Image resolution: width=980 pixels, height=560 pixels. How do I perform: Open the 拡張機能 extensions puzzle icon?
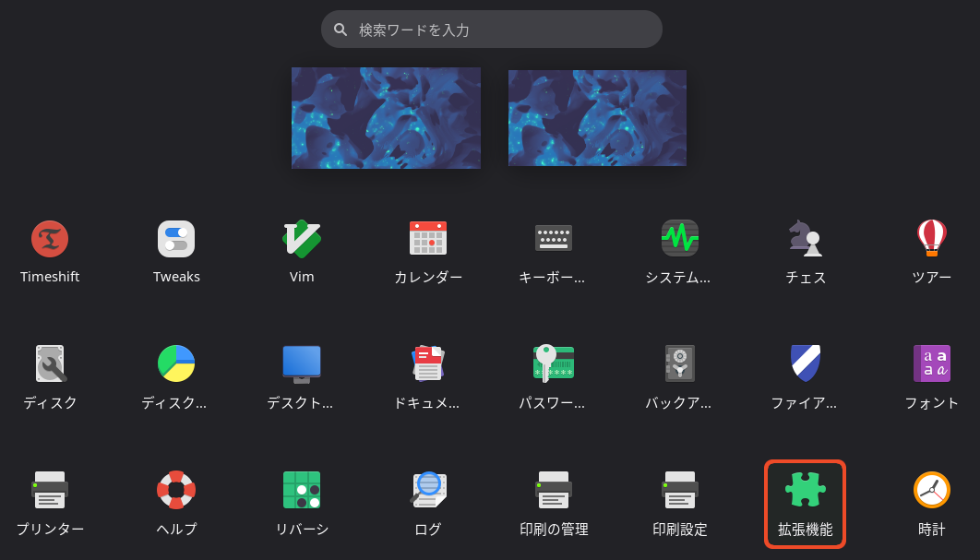[806, 490]
